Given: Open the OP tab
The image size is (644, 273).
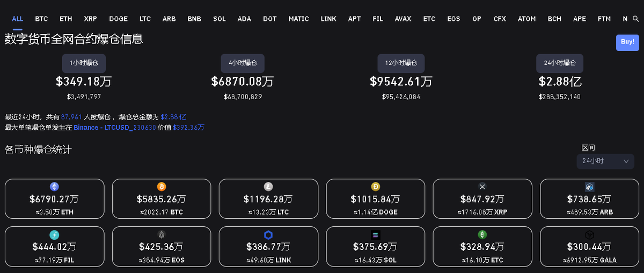Looking at the screenshot, I should (477, 19).
